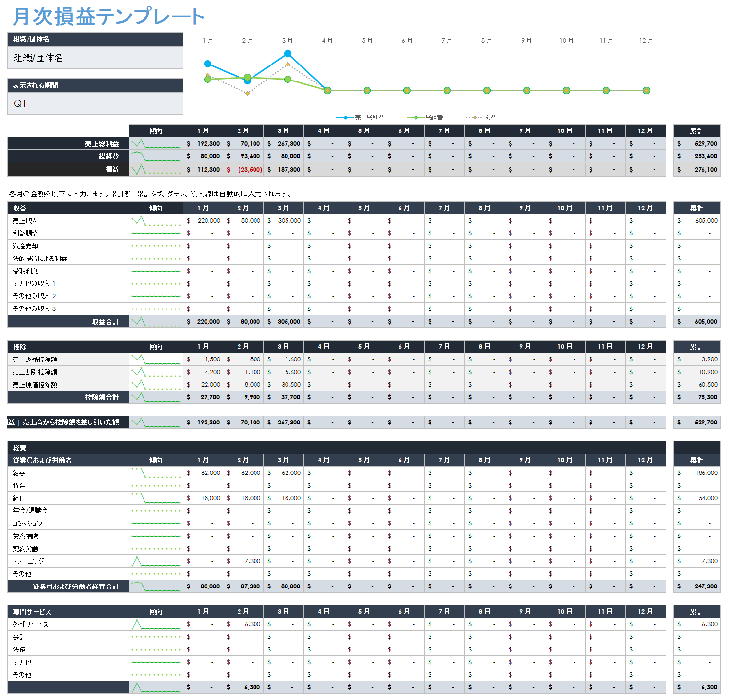Select the 192,300 cell in the summary 売上総利益 row
The height and width of the screenshot is (700, 734).
pyautogui.click(x=203, y=144)
